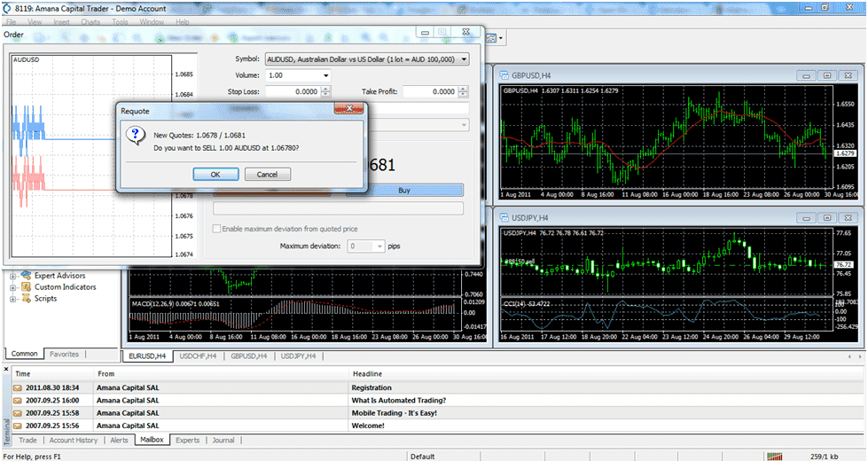Expand the Scripts tree node
Viewport: 868px width, 461px height.
[13, 299]
